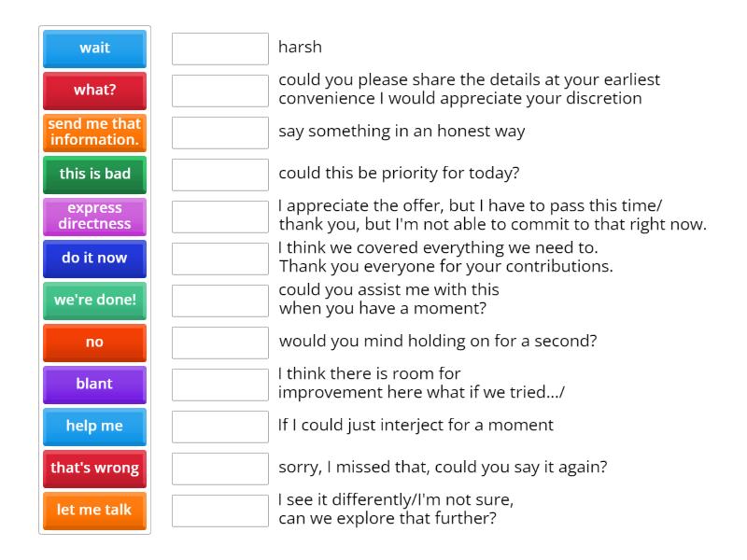747x560 pixels.
Task: Click the box next to 'would you mind holding on for a second?'
Action: [x=219, y=343]
